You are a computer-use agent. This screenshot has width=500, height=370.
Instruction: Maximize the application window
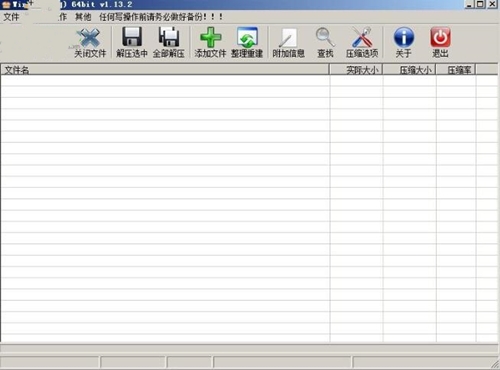coord(480,4)
